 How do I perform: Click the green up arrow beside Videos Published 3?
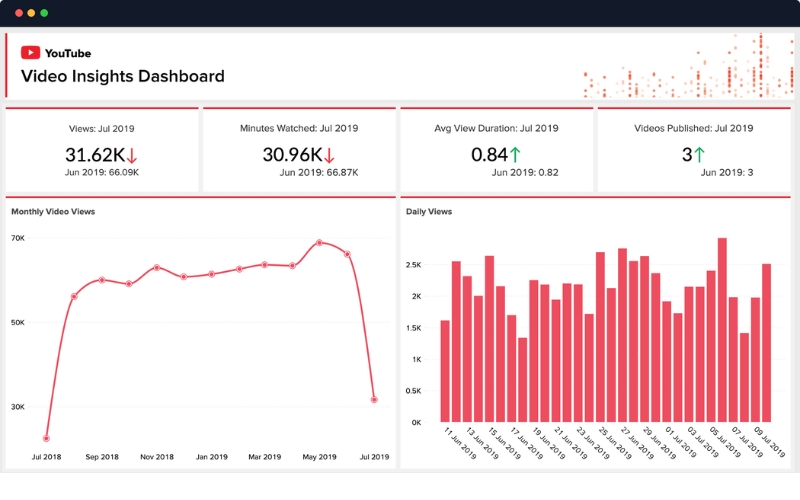pos(700,155)
